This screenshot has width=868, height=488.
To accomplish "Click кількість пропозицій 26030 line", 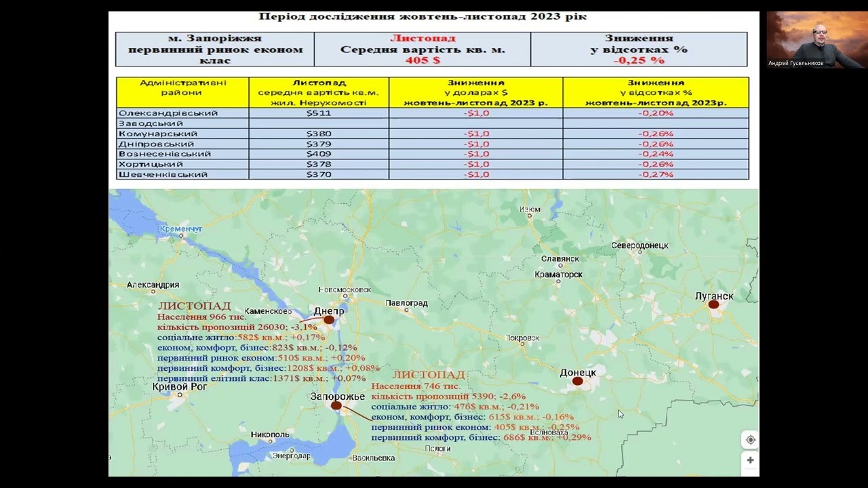I will pos(237,327).
